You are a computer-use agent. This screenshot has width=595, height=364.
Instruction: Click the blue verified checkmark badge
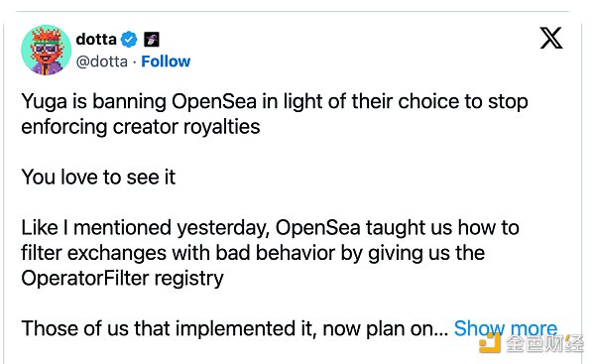pos(129,39)
